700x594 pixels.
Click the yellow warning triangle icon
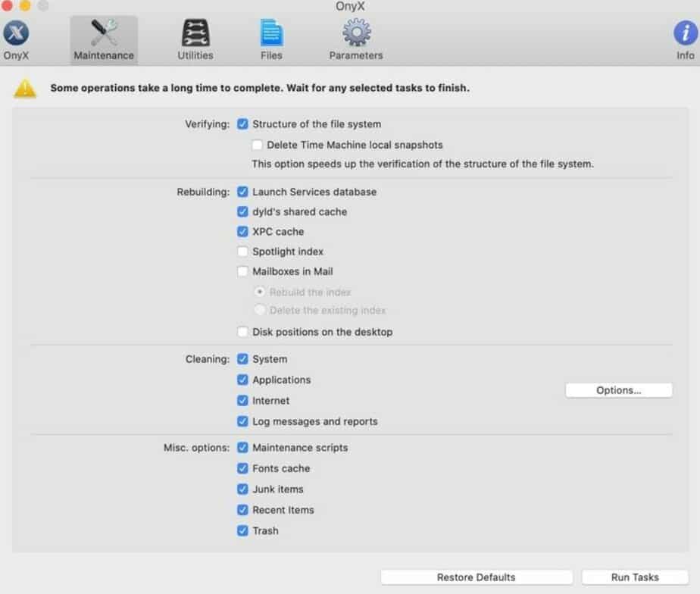coord(25,88)
